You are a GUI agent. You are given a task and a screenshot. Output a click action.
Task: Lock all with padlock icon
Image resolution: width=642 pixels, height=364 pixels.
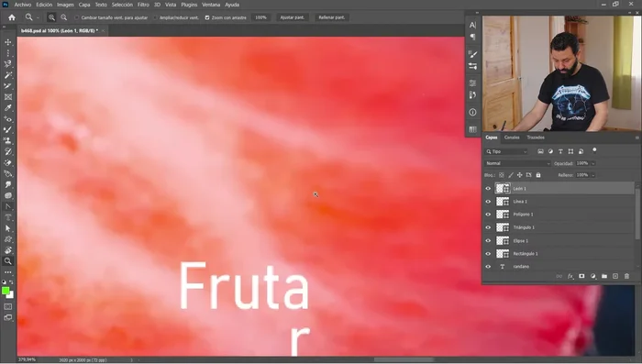point(538,175)
